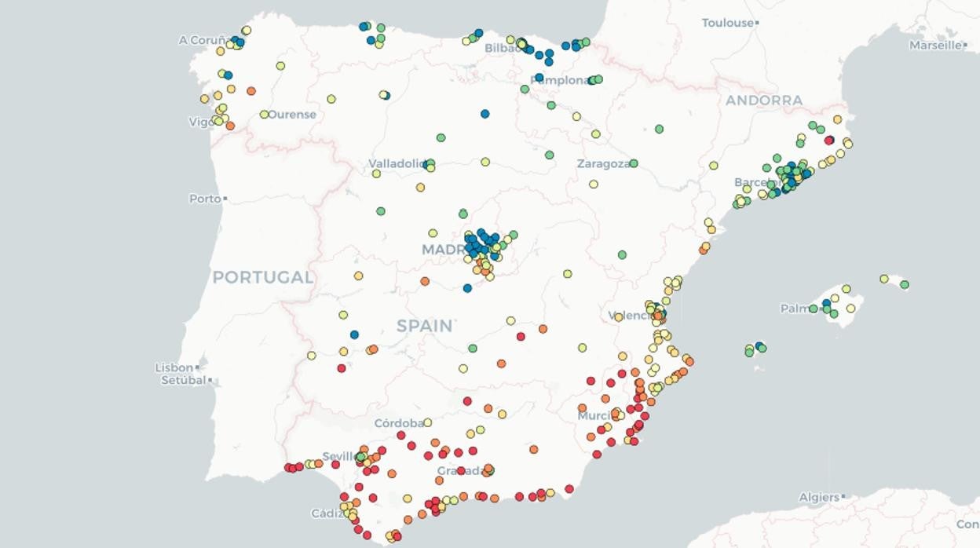The image size is (980, 548).
Task: Select the Setúbal city label
Action: [x=183, y=380]
